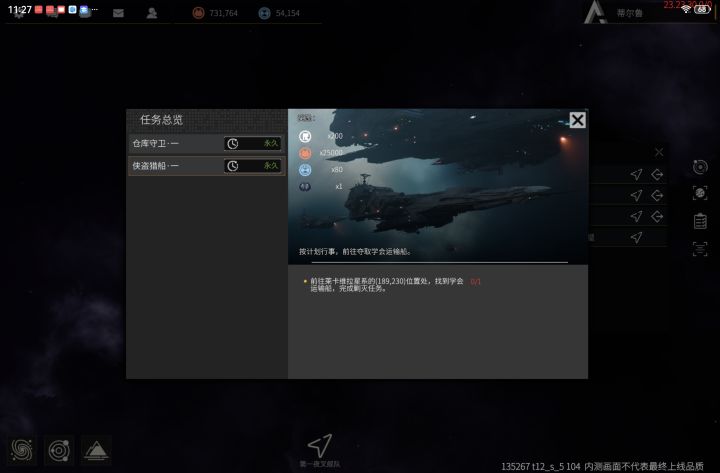Select the 仓库守卫·一 mission
The width and height of the screenshot is (720, 473).
pyautogui.click(x=207, y=144)
